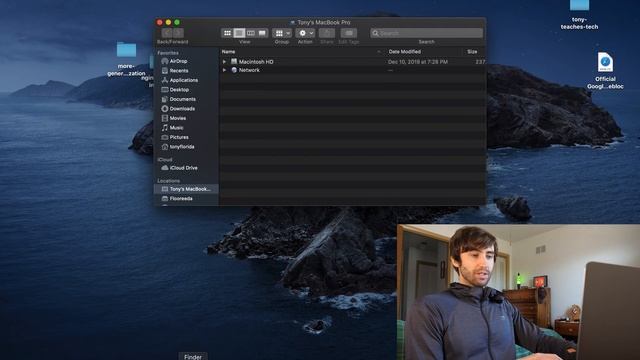The image size is (640, 360).
Task: Click Macintosh HD date modified cell
Action: pos(418,62)
